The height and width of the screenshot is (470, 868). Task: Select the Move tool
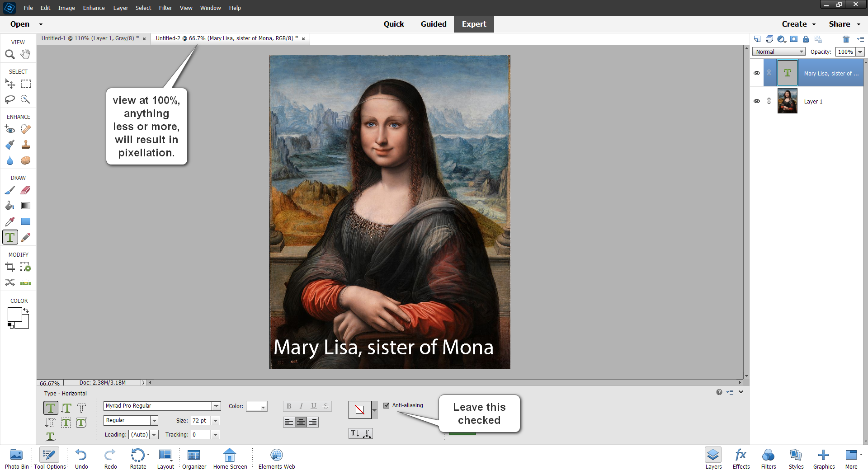coord(10,84)
